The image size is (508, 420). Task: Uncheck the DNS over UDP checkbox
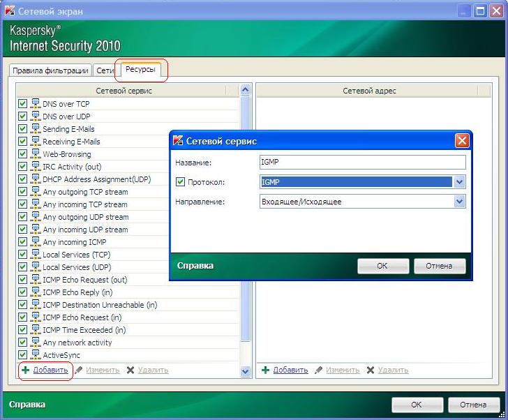[22, 117]
